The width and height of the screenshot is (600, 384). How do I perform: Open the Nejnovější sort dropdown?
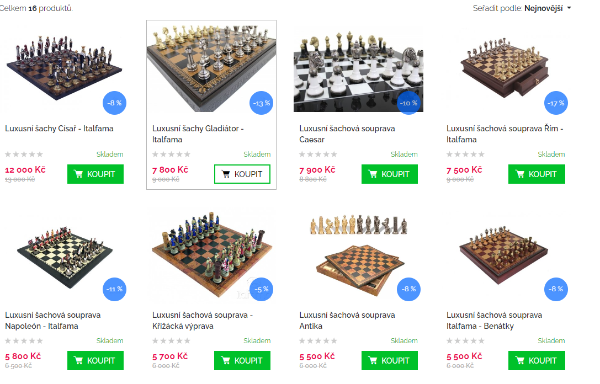pyautogui.click(x=547, y=8)
